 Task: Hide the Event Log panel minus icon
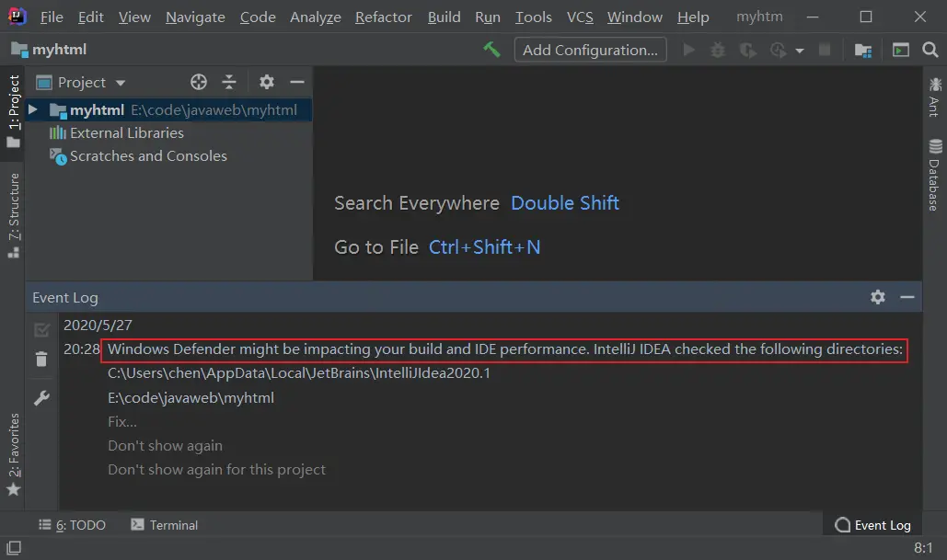click(907, 297)
